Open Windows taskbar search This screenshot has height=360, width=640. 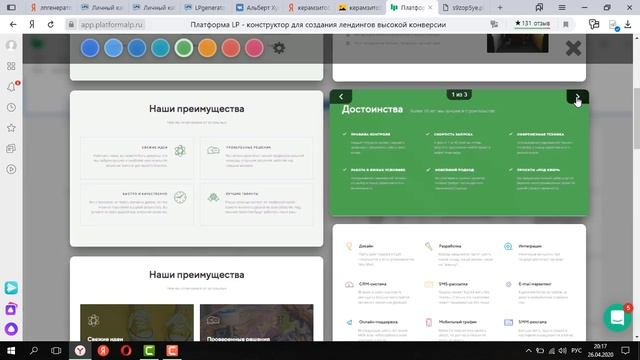[34, 351]
